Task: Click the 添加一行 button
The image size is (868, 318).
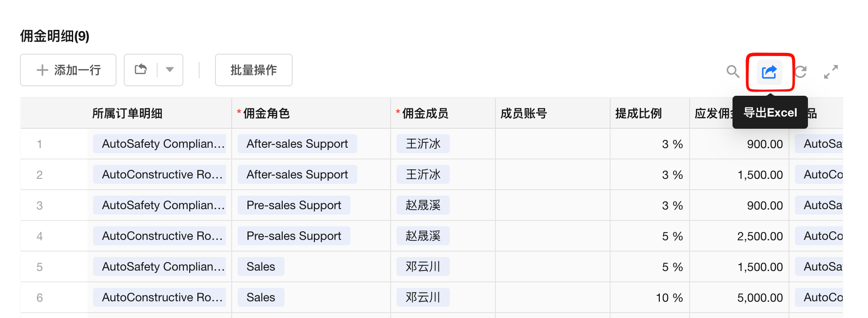Action: pos(68,70)
